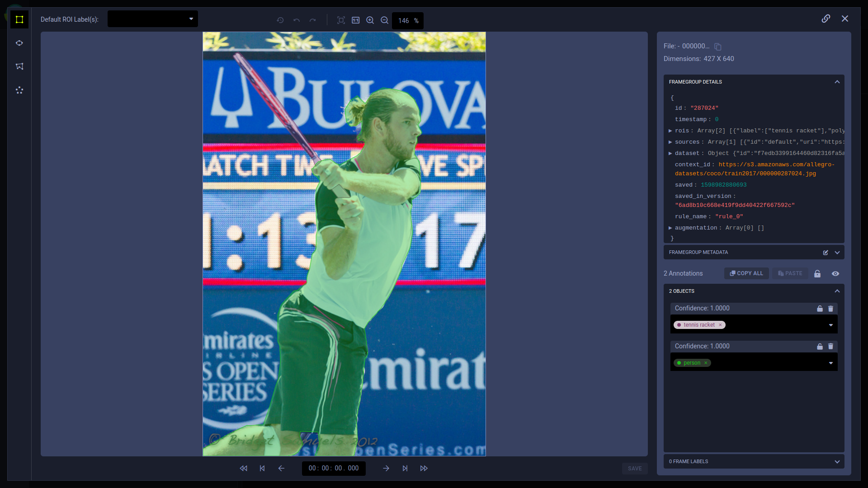Click the undo icon in toolbar
The width and height of the screenshot is (868, 488).
click(x=296, y=20)
